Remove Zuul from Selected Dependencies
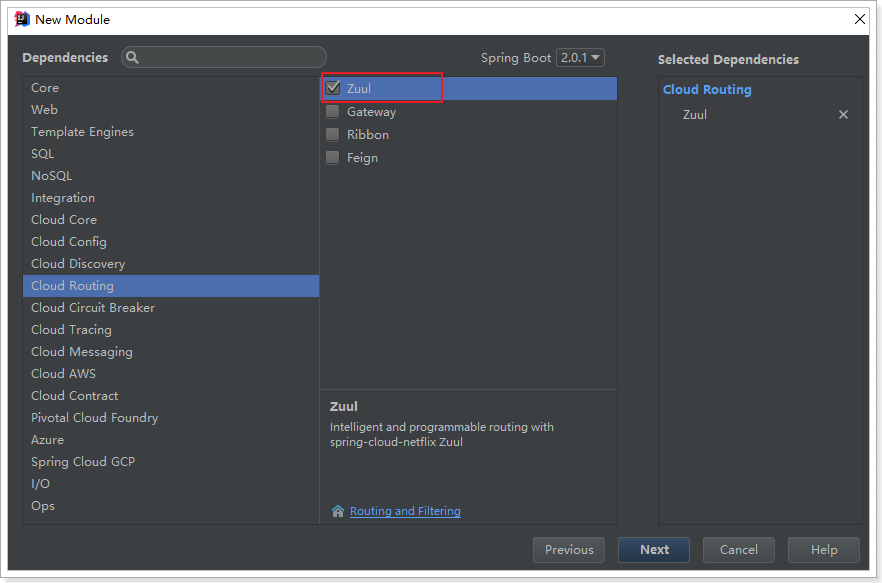Screen dimensions: 882x583 [843, 115]
